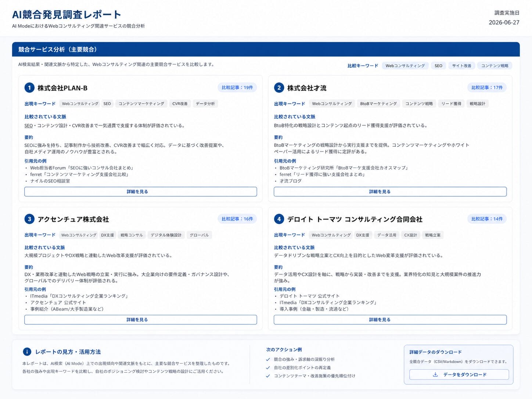Click デロイト's データ活用 keyword tag
The image size is (532, 399).
[387, 235]
